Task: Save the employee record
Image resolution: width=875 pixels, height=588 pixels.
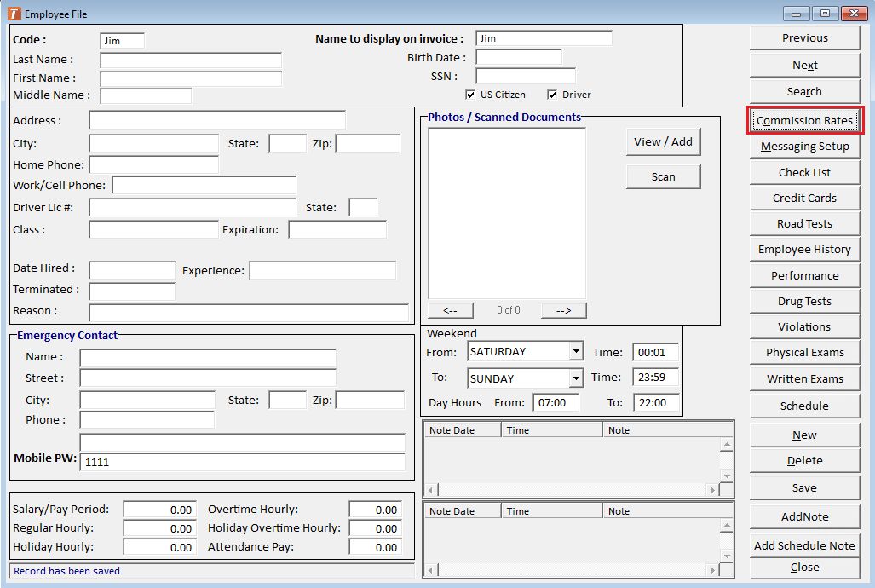Action: 804,488
